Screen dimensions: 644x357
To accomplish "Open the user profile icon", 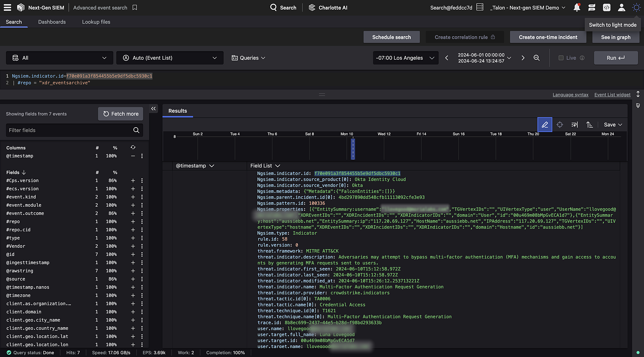I will pos(621,7).
